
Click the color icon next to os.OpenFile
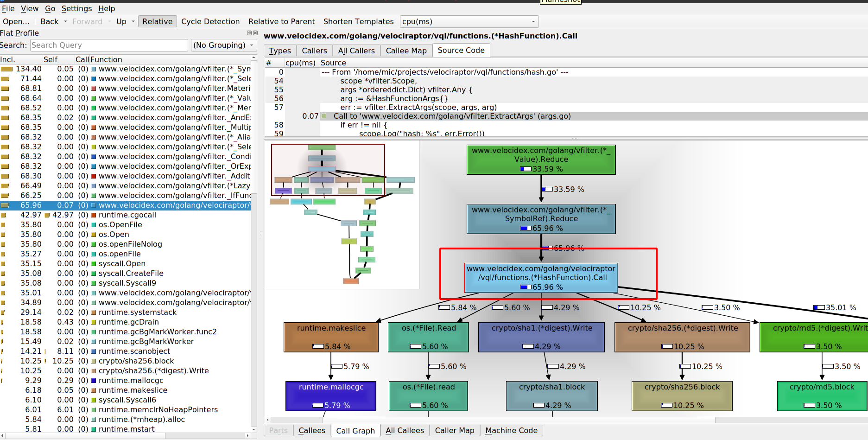(94, 225)
